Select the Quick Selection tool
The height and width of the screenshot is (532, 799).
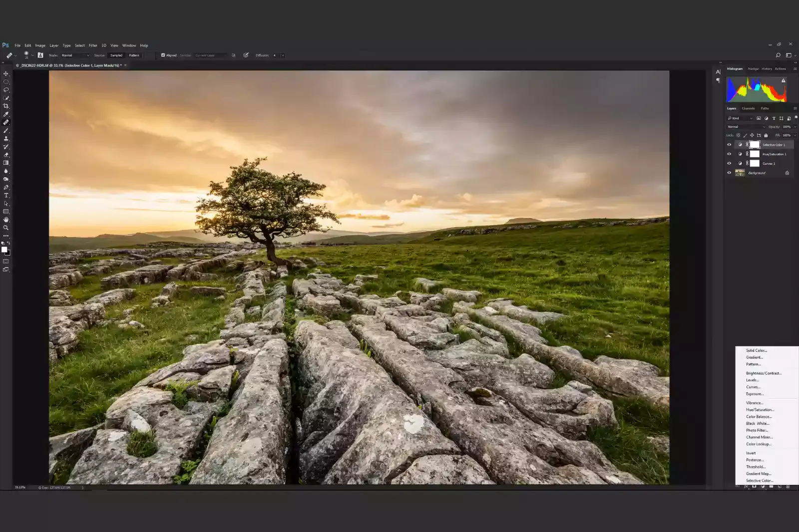pyautogui.click(x=6, y=98)
